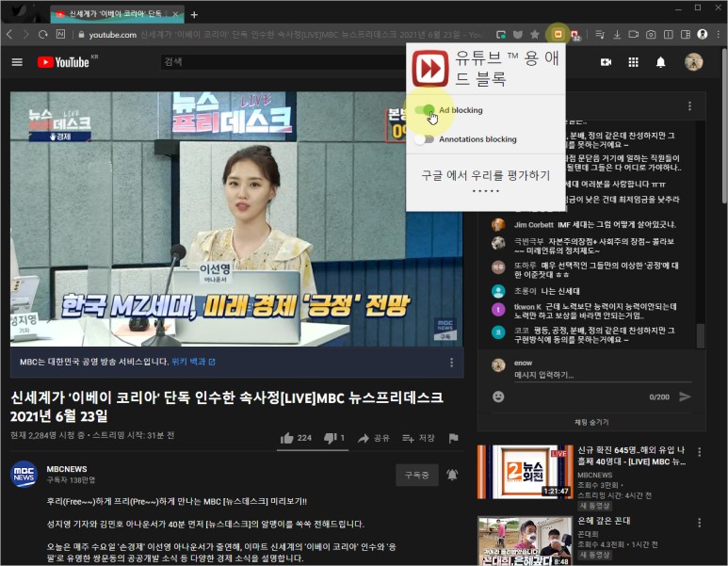The image size is (728, 566).
Task: Open YouTube notifications bell
Action: [661, 62]
